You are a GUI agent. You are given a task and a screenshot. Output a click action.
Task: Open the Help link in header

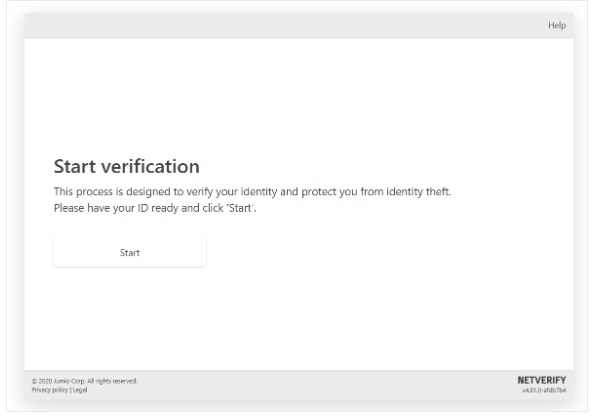(x=557, y=26)
